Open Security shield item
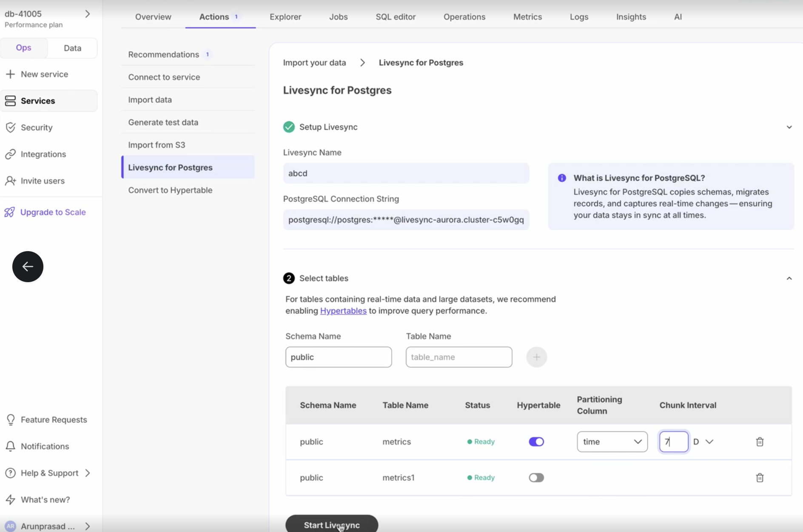Screen dimensions: 803x532 pyautogui.click(x=11, y=127)
